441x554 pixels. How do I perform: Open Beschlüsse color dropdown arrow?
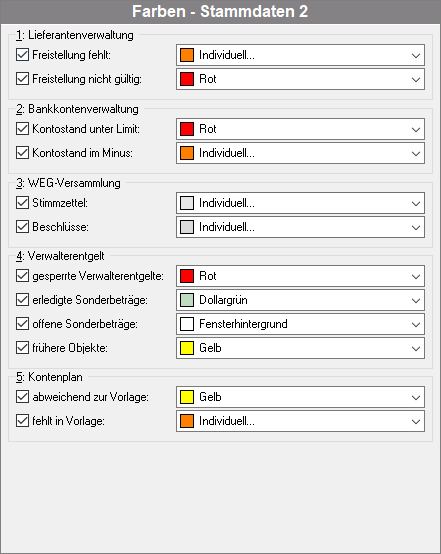point(416,227)
